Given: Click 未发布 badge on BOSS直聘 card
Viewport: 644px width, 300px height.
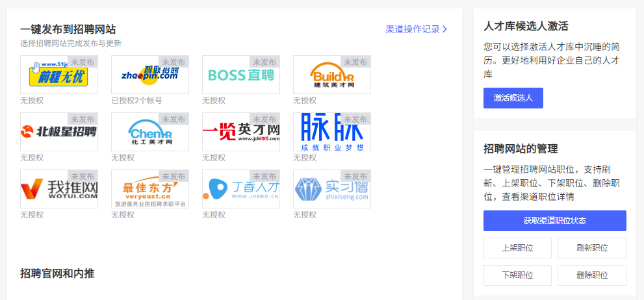Looking at the screenshot, I should point(264,62).
